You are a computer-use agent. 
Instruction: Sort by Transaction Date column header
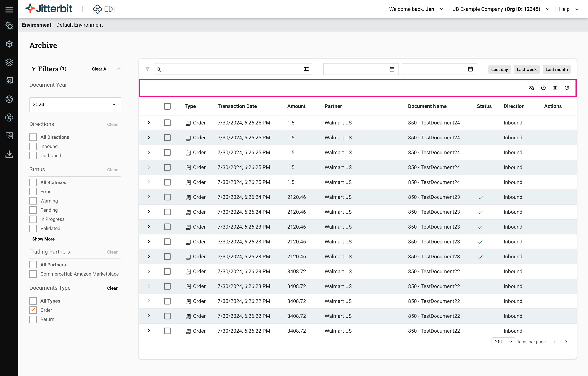coord(237,106)
